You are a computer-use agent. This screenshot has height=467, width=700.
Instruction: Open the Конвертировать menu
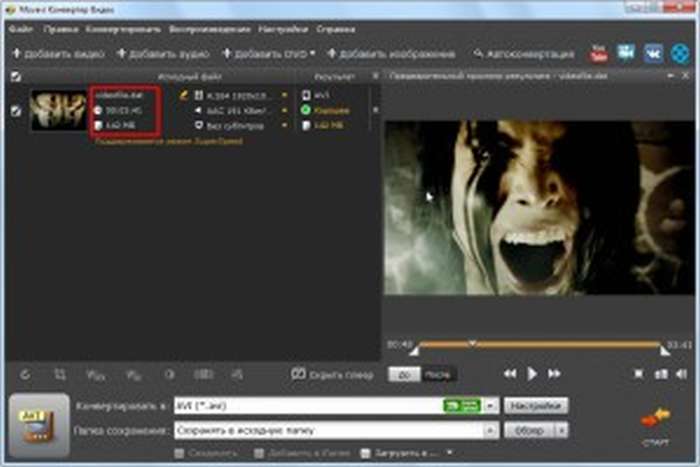123,29
